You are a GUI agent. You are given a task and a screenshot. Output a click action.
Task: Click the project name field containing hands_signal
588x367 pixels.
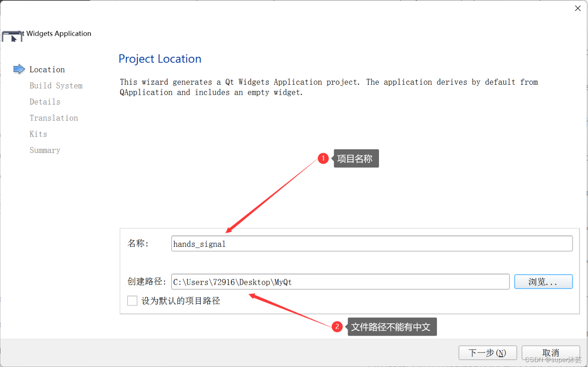tap(372, 244)
